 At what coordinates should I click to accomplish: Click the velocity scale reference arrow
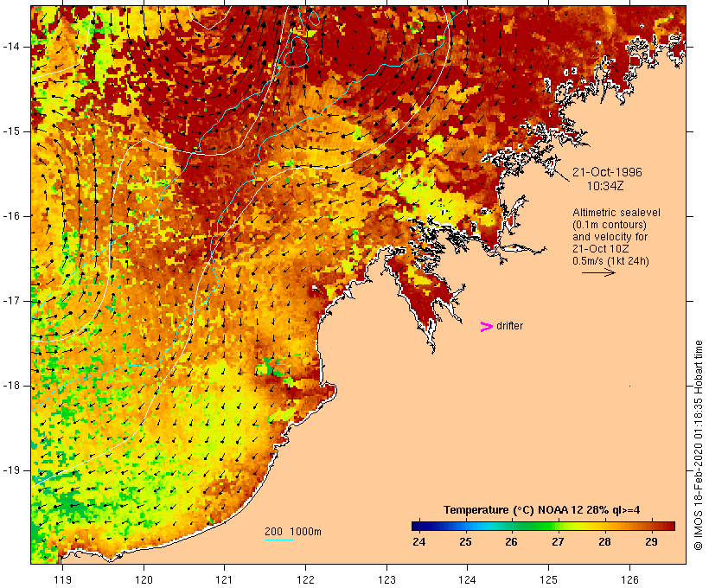(x=598, y=272)
